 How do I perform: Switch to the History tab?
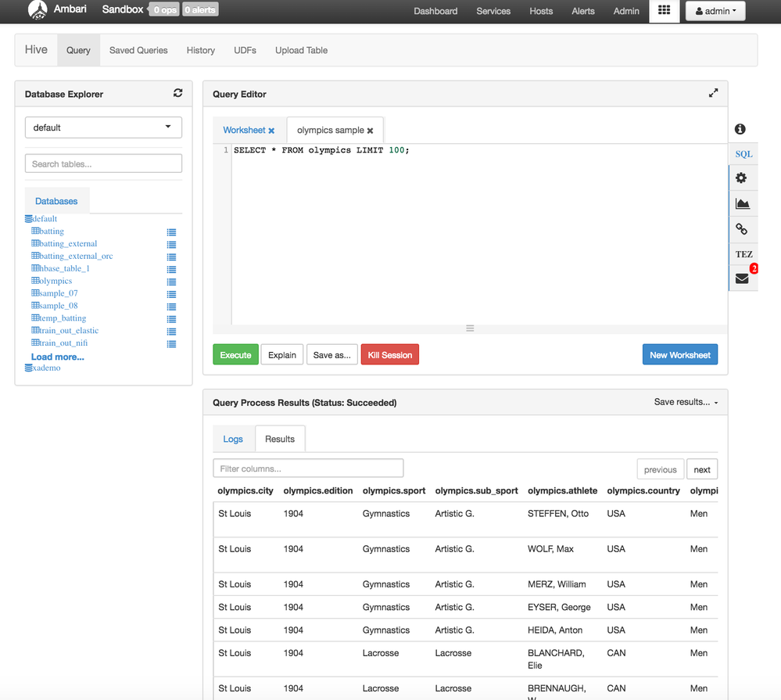[201, 50]
